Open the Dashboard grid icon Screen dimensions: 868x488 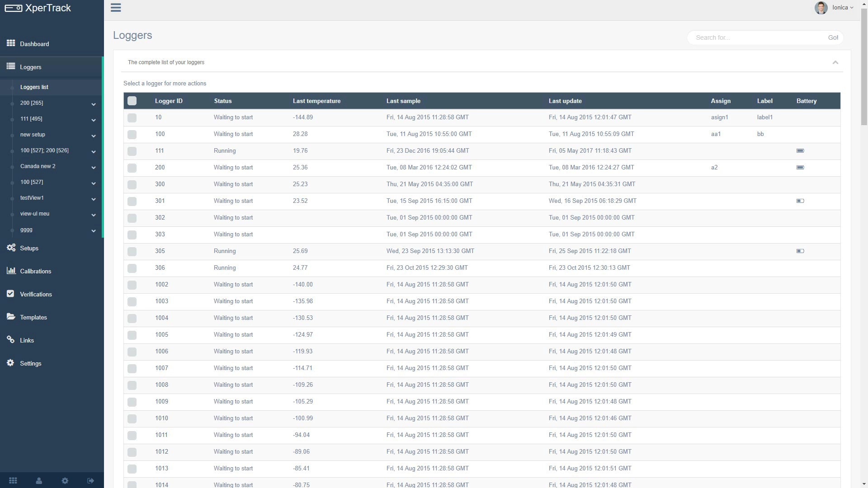[11, 43]
